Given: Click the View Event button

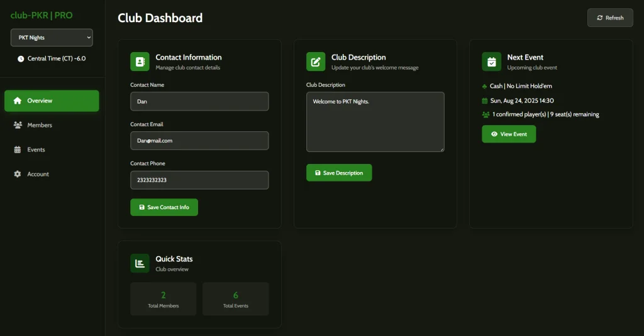Looking at the screenshot, I should (509, 134).
